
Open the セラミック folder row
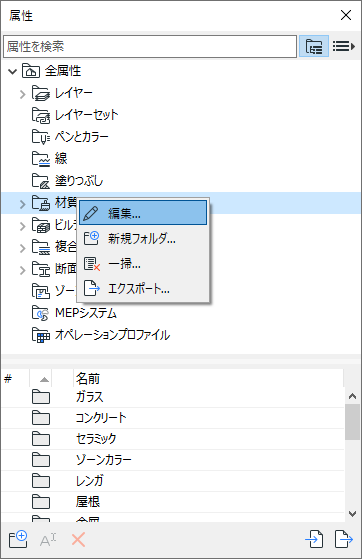[x=173, y=439]
